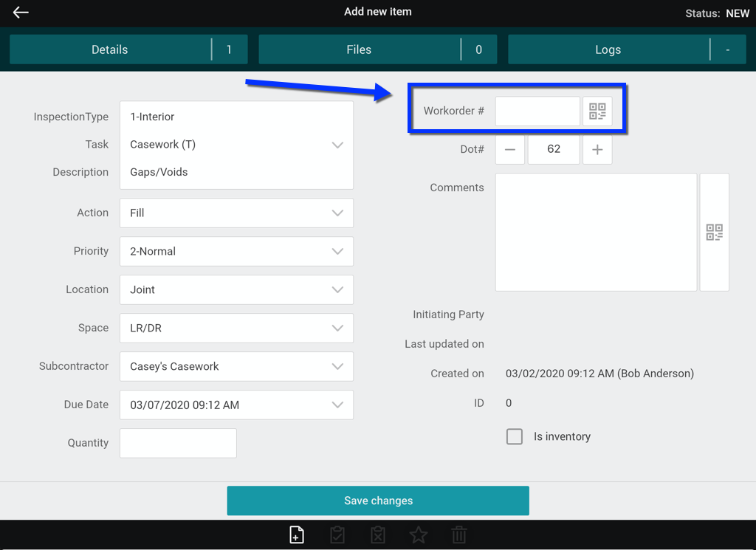Screen dimensions: 756x550
Task: Click the add new document icon
Action: [296, 535]
